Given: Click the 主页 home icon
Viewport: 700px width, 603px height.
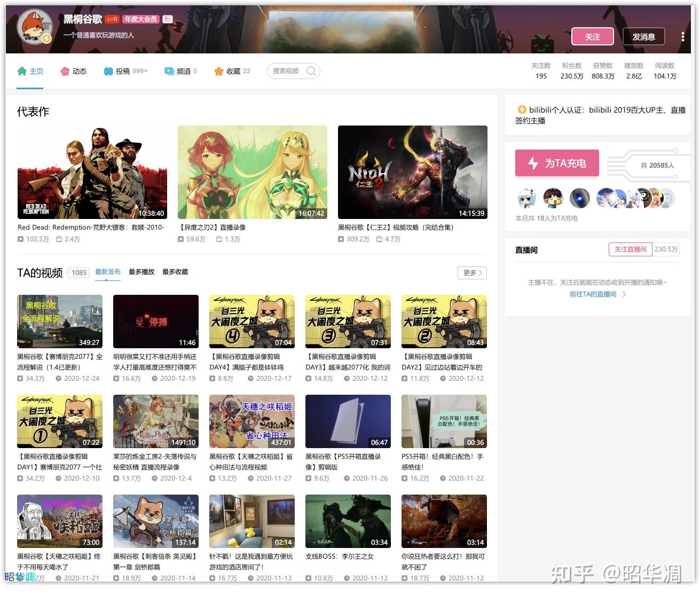Looking at the screenshot, I should coord(22,71).
